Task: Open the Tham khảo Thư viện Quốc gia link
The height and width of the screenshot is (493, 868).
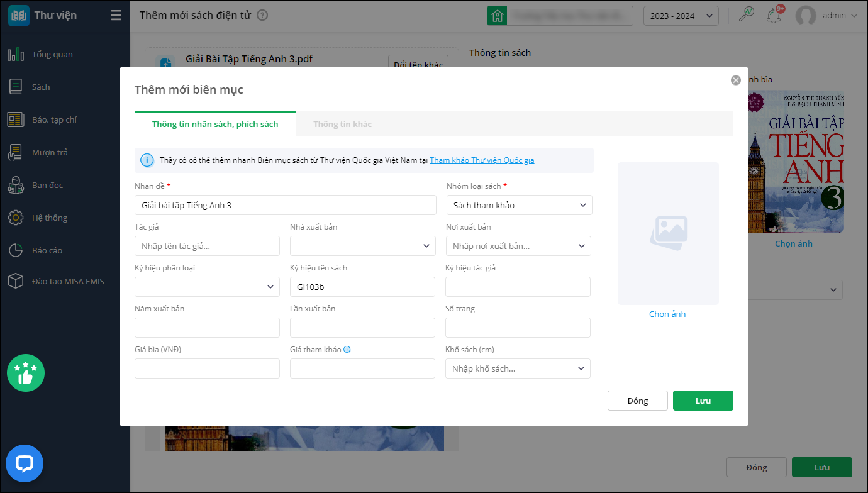Action: 482,160
